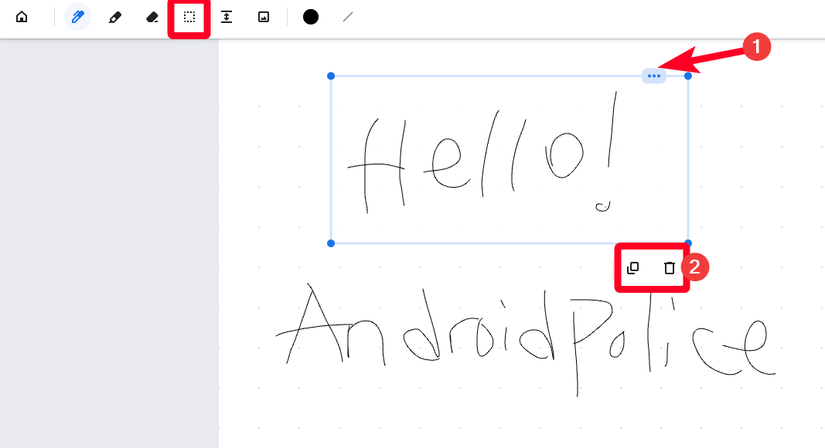Go to the Home screen icon
This screenshot has height=448, width=825.
(x=22, y=17)
